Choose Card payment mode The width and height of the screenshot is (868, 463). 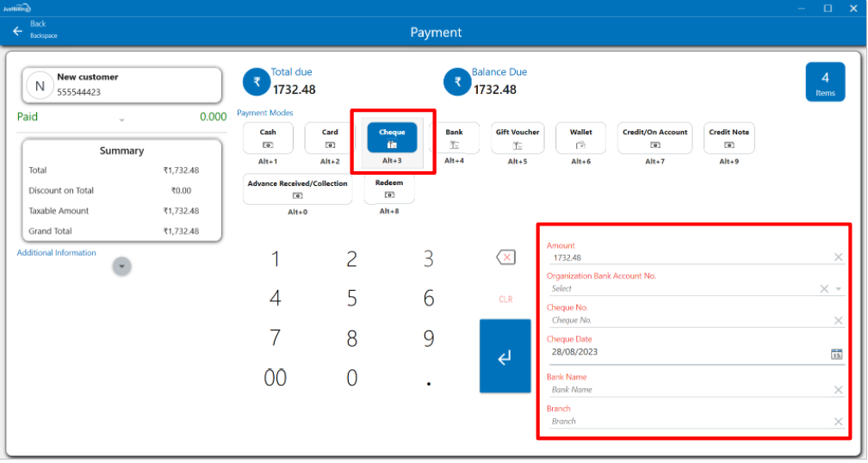coord(330,138)
